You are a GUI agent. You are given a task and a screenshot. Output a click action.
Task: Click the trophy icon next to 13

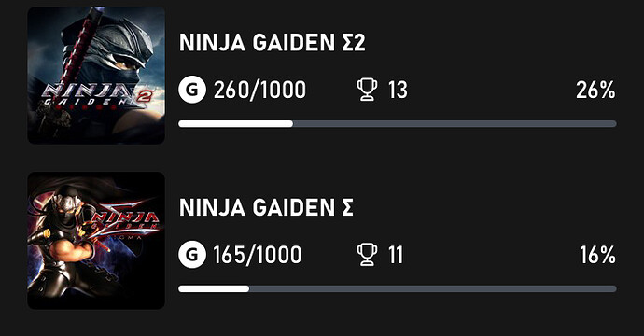click(367, 90)
